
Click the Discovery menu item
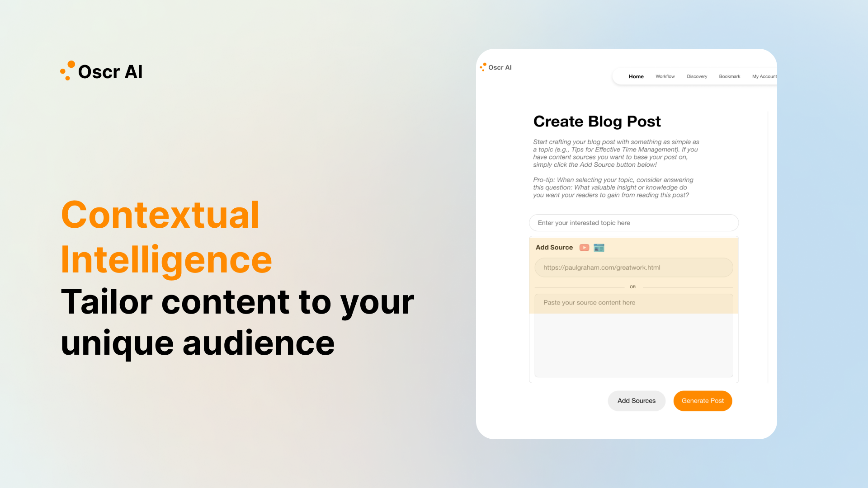697,76
